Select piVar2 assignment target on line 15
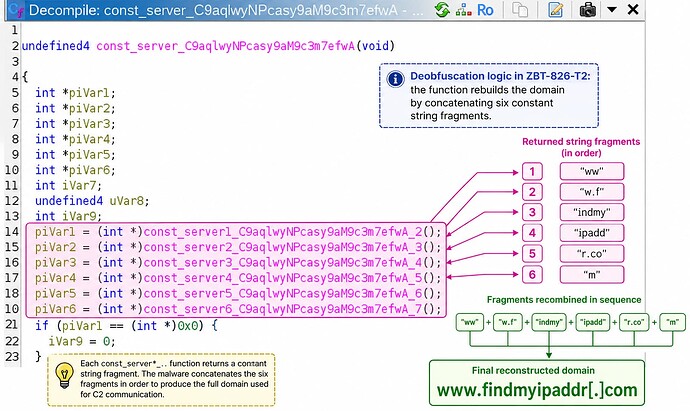This screenshot has height=411, width=690. [55, 247]
